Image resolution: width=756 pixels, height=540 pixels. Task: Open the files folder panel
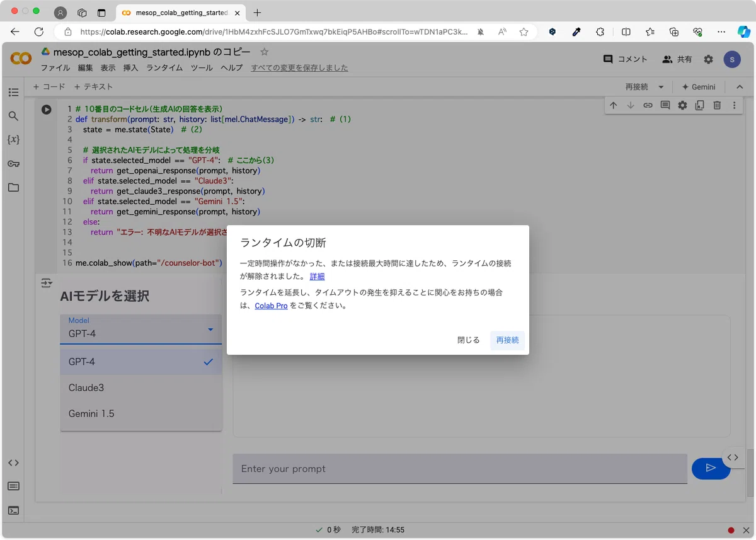13,187
